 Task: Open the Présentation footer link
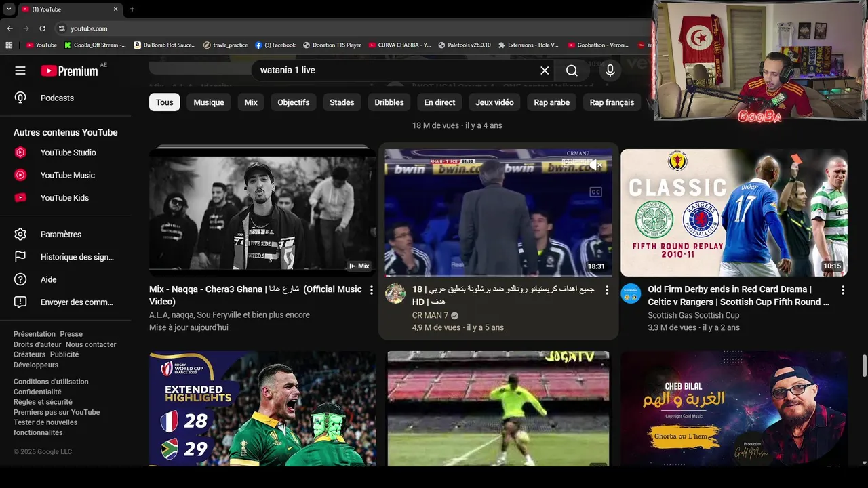point(35,334)
